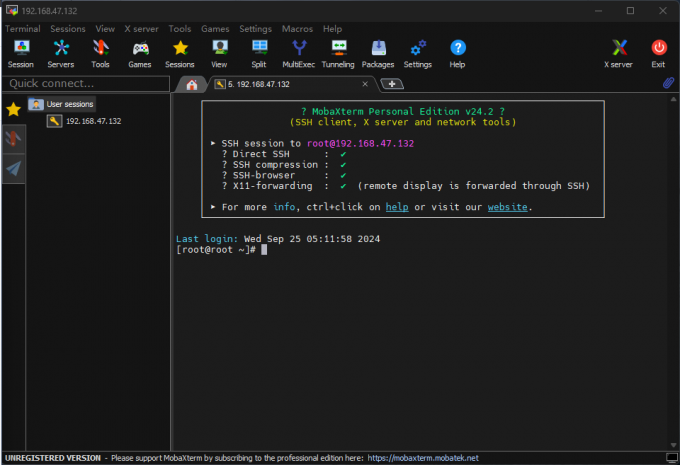The image size is (680, 465).
Task: Open the Packages toolbar icon
Action: (x=378, y=54)
